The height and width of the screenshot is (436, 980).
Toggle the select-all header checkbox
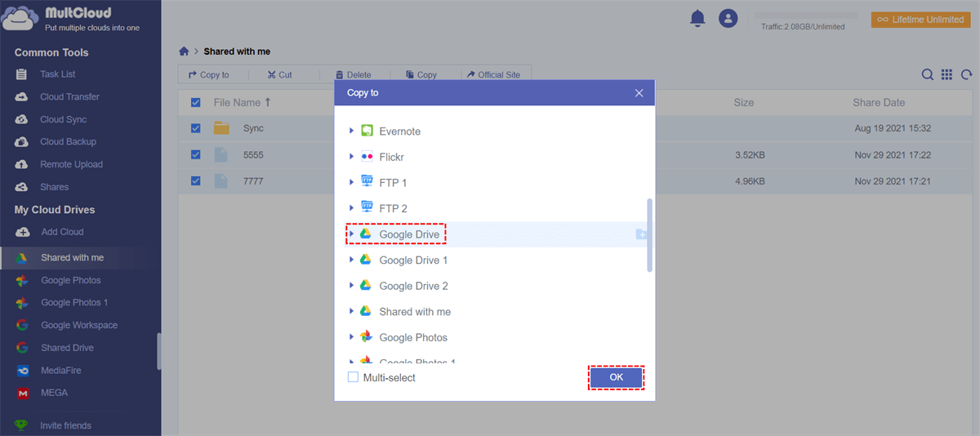pyautogui.click(x=195, y=103)
